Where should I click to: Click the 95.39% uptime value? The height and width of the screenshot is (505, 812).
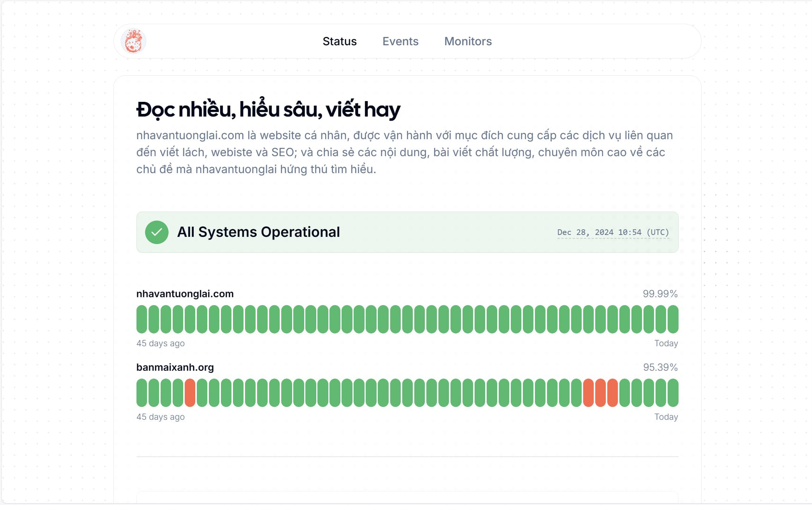click(660, 367)
